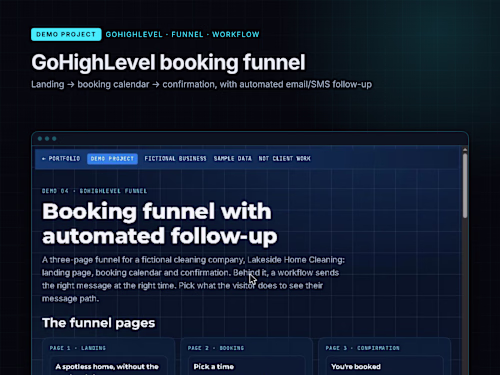This screenshot has height=375, width=500.
Task: Open the PAGE 1 · LANDING card
Action: click(109, 356)
